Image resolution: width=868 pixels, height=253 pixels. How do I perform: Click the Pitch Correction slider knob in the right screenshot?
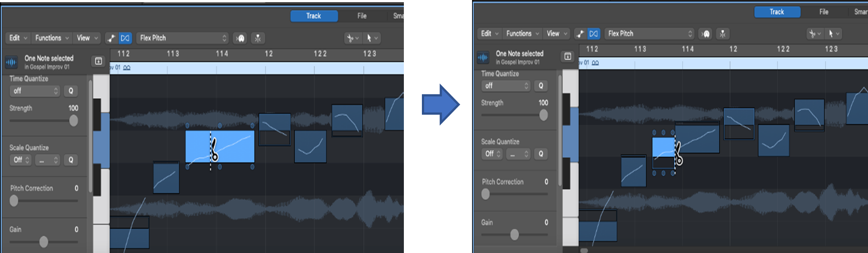486,194
